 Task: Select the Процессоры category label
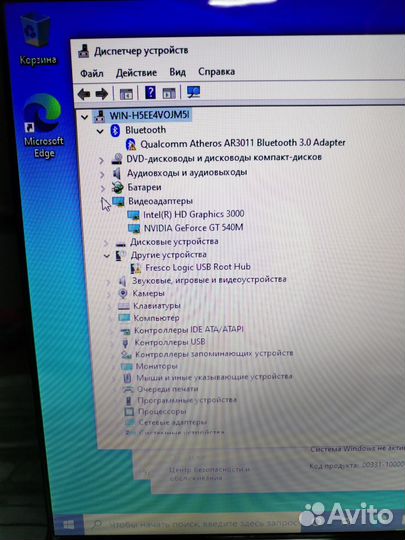[162, 412]
